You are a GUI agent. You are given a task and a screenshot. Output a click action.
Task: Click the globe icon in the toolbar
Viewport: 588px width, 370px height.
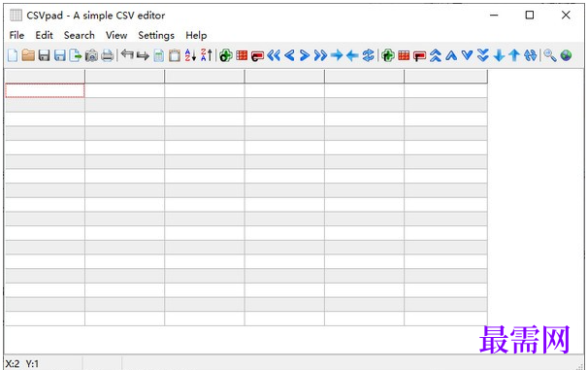[x=566, y=55]
